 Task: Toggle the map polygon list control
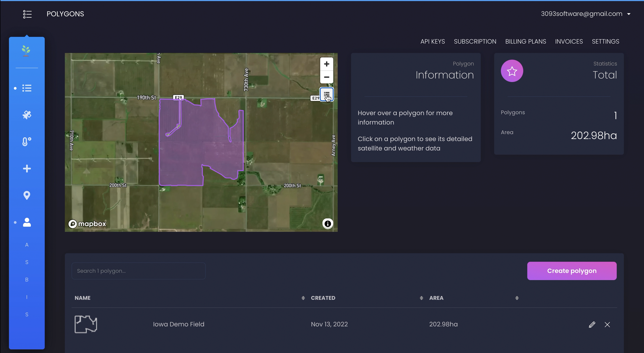point(326,95)
